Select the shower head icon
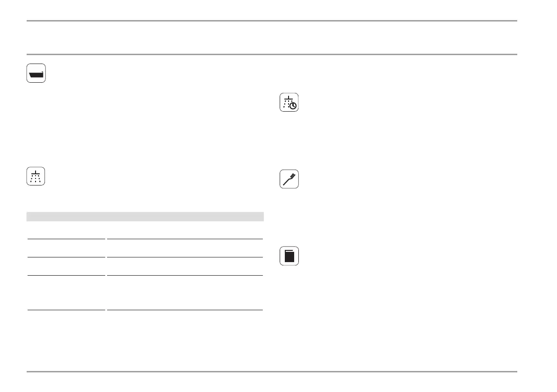 36,176
